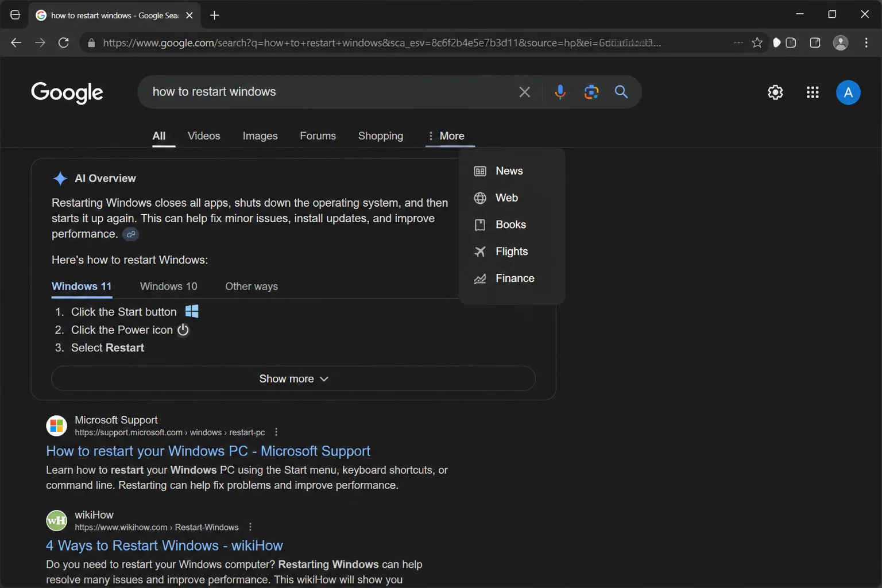Click the 'Click the Start button' step
The image size is (882, 588).
point(124,312)
